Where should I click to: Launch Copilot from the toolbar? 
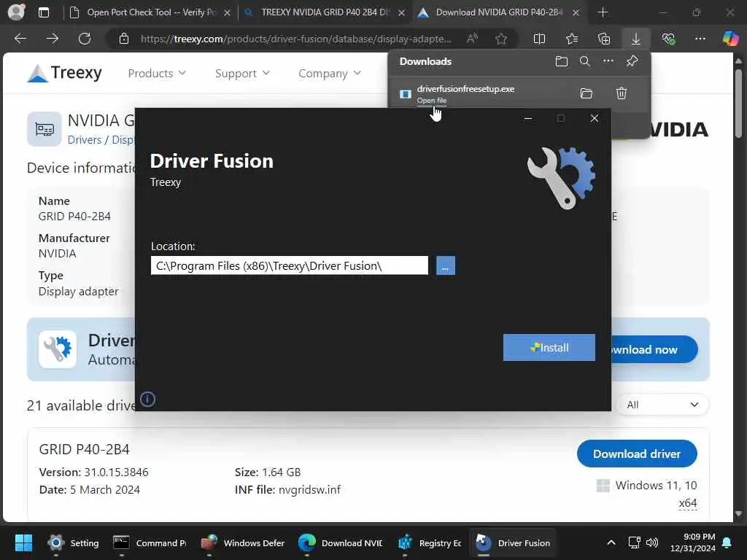click(730, 39)
